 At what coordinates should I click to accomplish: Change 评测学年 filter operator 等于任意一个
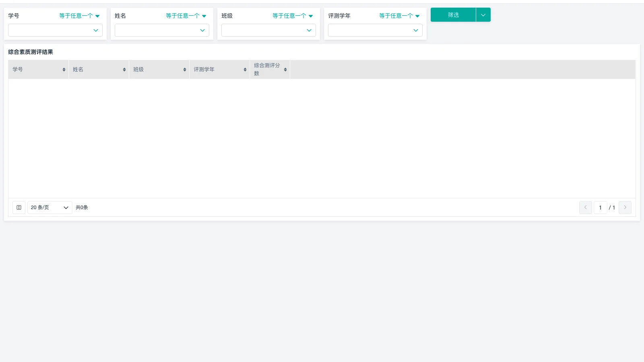[x=399, y=16]
